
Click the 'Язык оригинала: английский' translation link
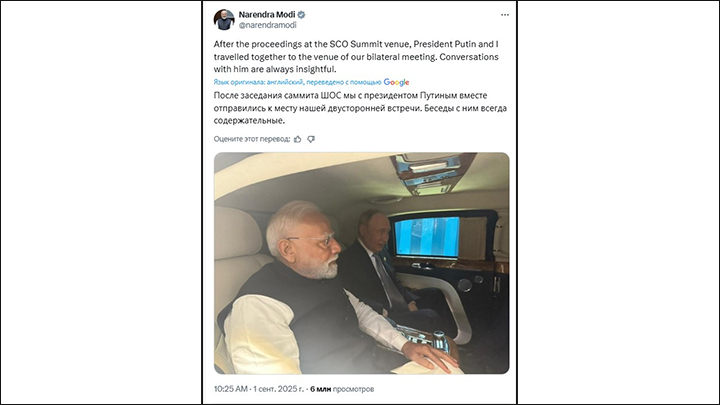coord(258,82)
